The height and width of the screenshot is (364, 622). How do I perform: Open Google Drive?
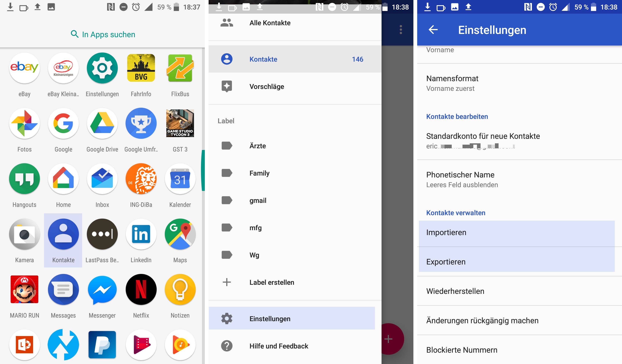(102, 123)
